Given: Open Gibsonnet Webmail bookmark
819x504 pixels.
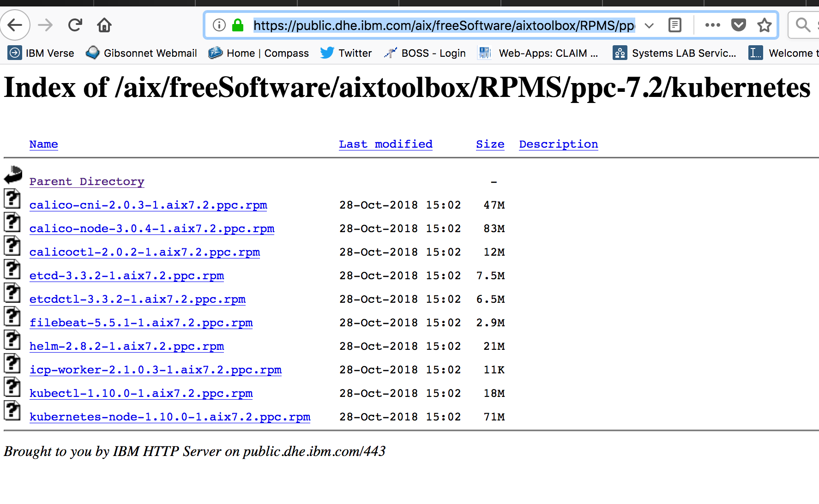Looking at the screenshot, I should (141, 53).
